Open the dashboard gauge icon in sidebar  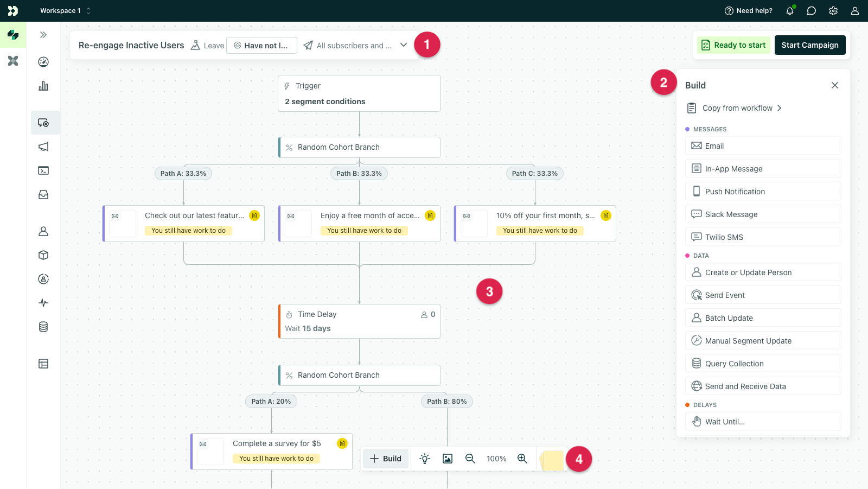(x=43, y=62)
